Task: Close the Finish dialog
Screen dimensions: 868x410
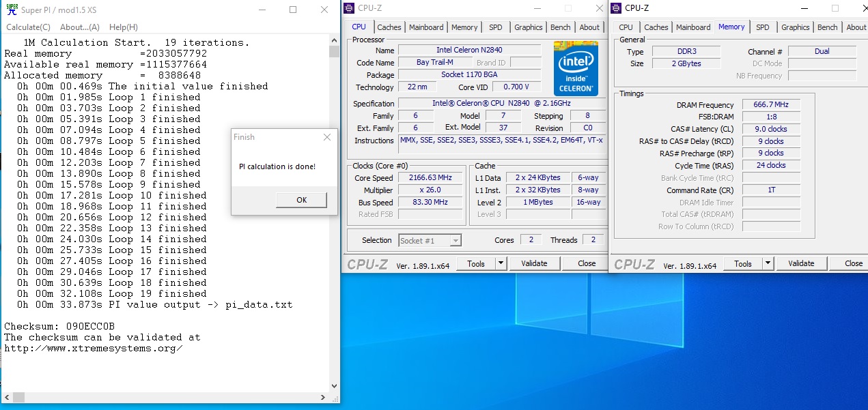Action: (x=327, y=137)
